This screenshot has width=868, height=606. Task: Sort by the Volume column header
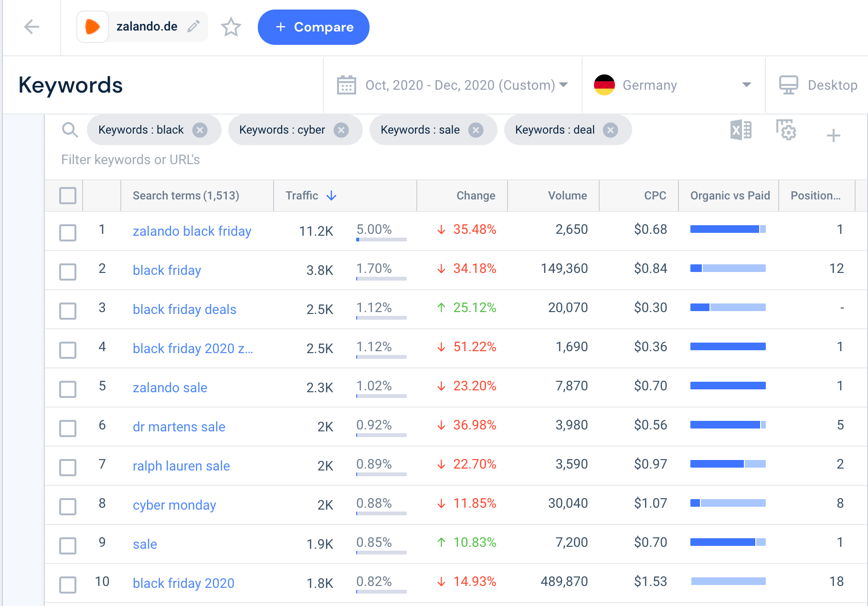[x=567, y=196]
